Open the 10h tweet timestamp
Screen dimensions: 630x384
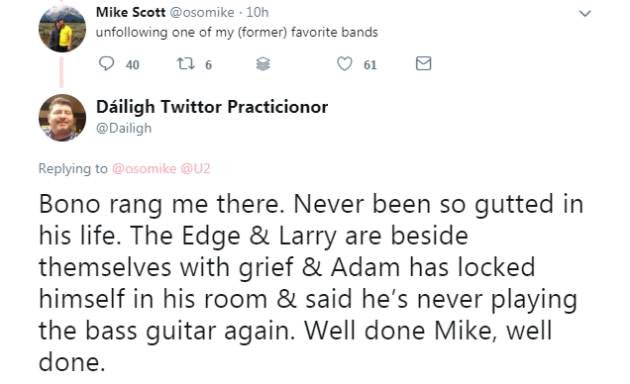click(x=257, y=12)
